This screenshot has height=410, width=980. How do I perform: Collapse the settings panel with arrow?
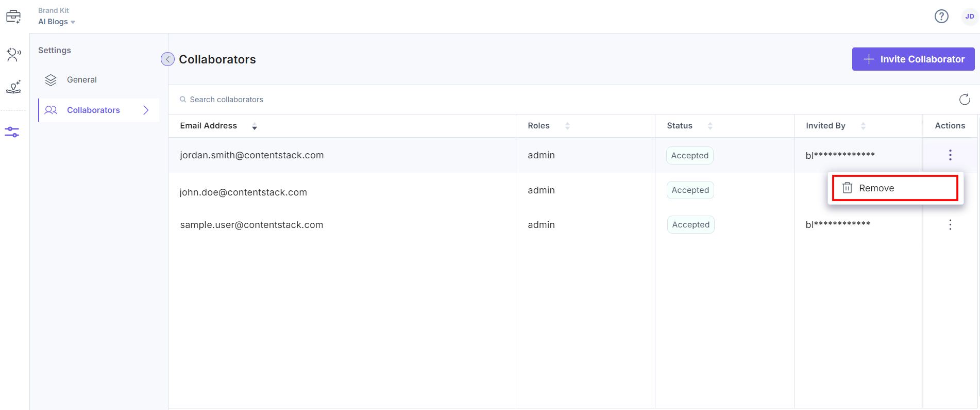coord(167,59)
